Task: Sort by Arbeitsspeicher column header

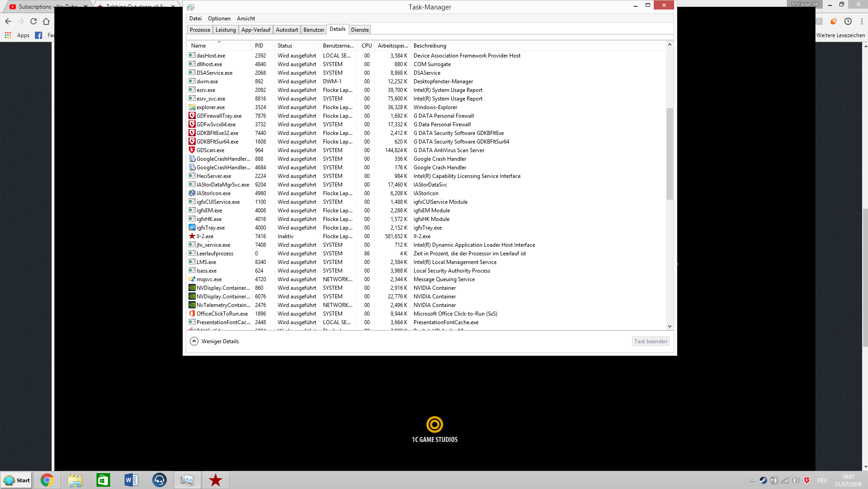Action: (393, 46)
